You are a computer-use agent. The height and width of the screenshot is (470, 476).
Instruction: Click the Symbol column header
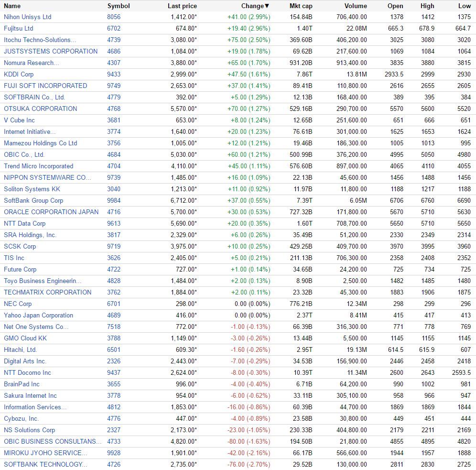tap(119, 6)
